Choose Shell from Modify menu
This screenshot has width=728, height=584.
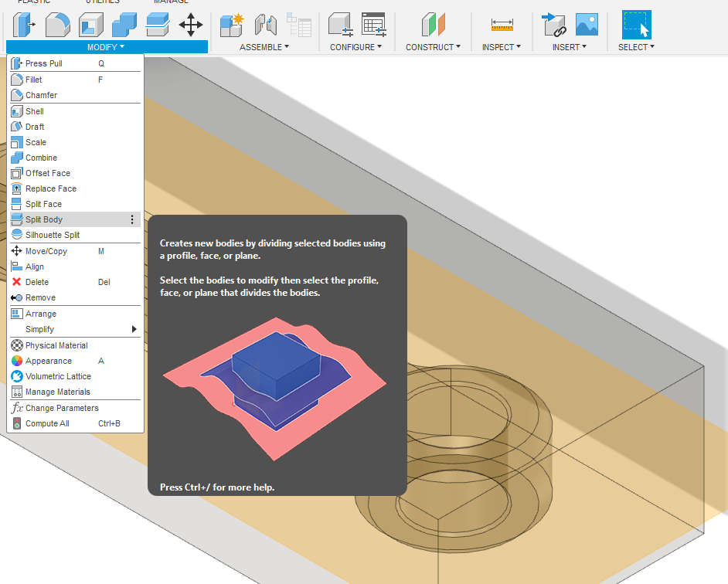[75, 111]
